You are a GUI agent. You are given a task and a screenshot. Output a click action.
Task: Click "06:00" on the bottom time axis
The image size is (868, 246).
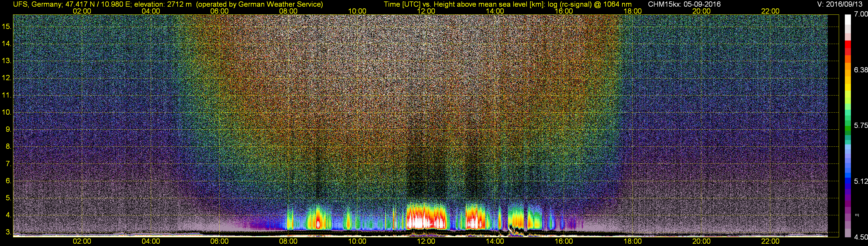pyautogui.click(x=219, y=241)
